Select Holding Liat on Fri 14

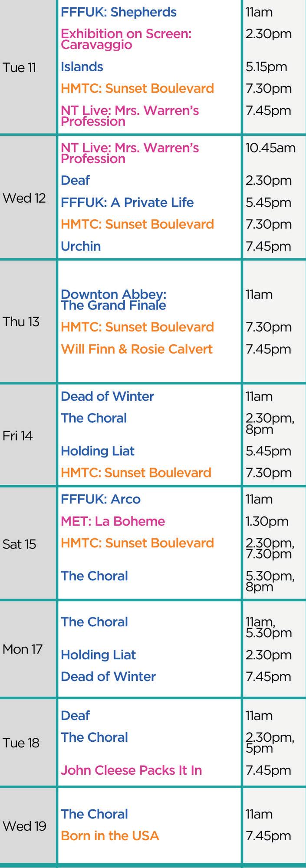[98, 451]
